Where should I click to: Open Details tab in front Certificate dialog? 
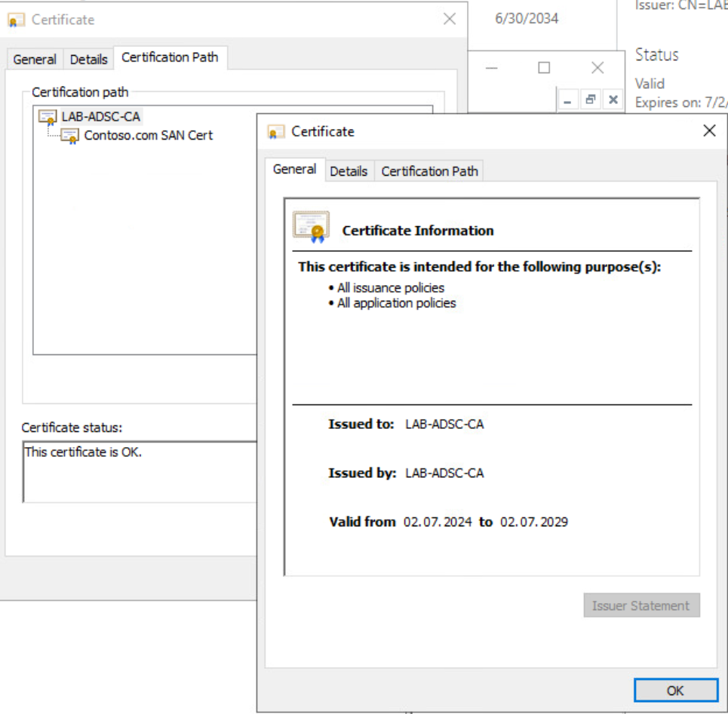(349, 171)
